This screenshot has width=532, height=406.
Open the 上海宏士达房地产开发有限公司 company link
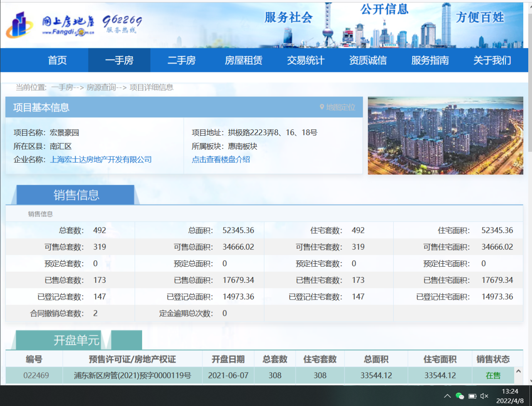pyautogui.click(x=101, y=160)
